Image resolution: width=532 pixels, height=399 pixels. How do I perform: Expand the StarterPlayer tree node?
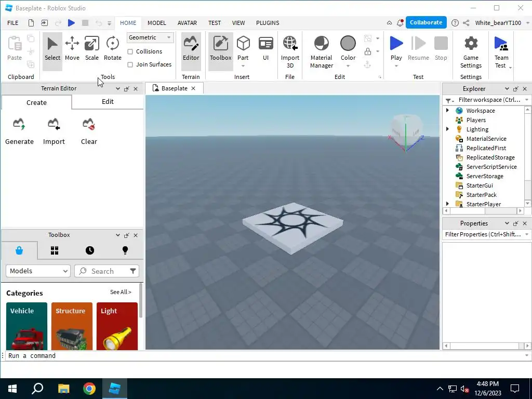(x=447, y=204)
